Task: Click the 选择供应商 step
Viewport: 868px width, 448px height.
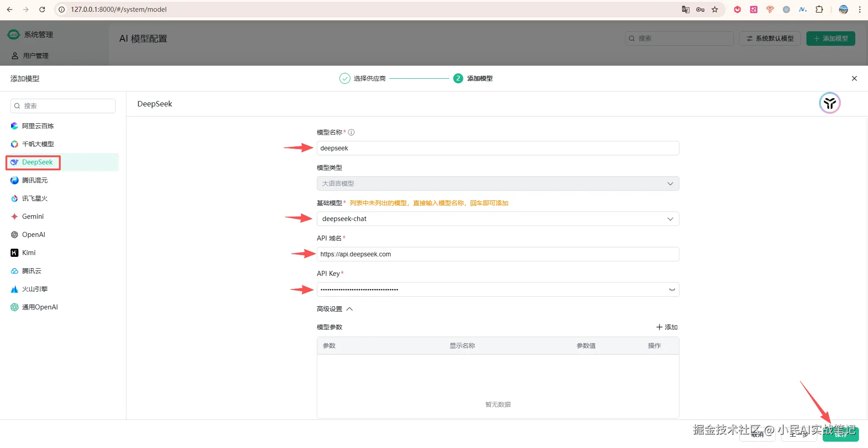Action: (363, 78)
